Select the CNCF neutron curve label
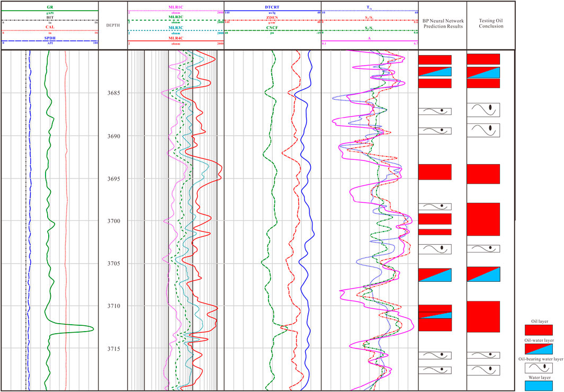This screenshot has width=564, height=392. tap(272, 28)
